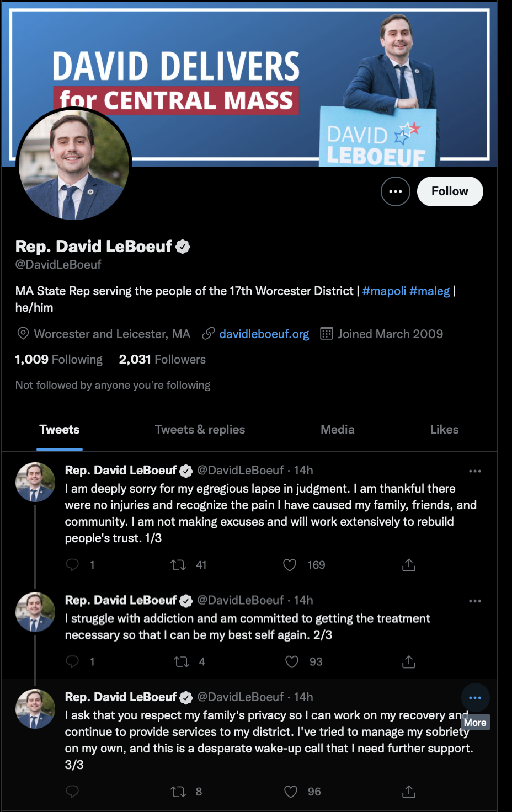The height and width of the screenshot is (812, 512).
Task: Open more menu on first tweet
Action: [475, 471]
